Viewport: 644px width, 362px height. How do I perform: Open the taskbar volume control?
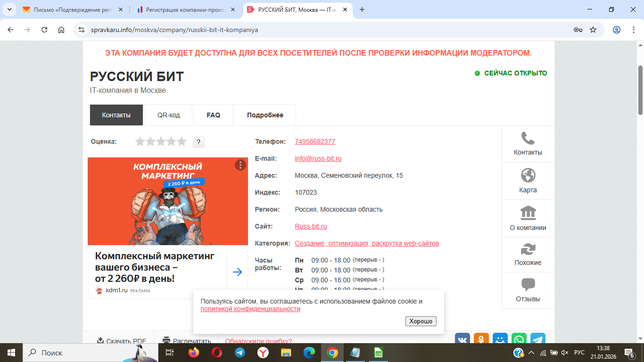click(565, 353)
